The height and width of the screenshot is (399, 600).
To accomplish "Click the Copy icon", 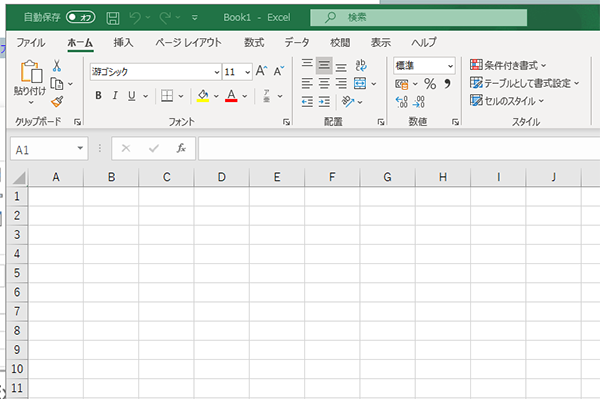I will (57, 83).
